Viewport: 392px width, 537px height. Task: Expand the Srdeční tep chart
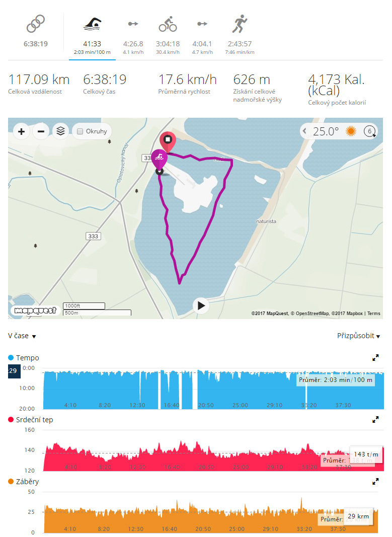[x=375, y=420]
